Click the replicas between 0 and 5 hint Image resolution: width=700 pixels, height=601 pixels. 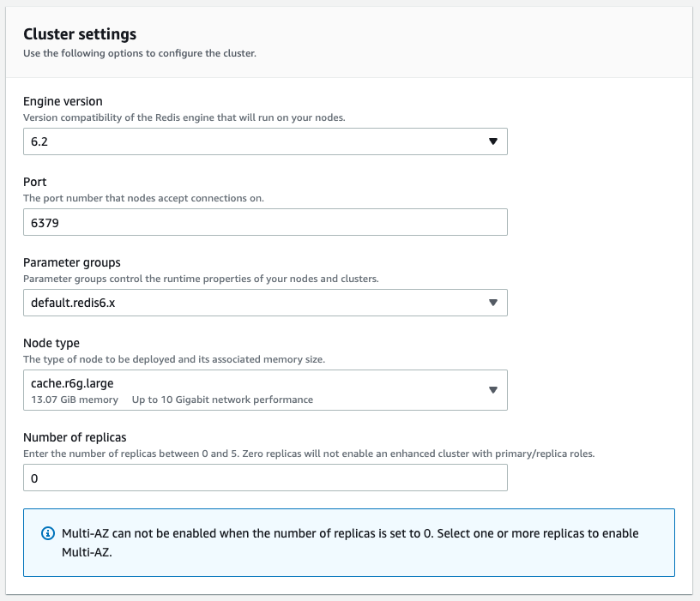309,454
